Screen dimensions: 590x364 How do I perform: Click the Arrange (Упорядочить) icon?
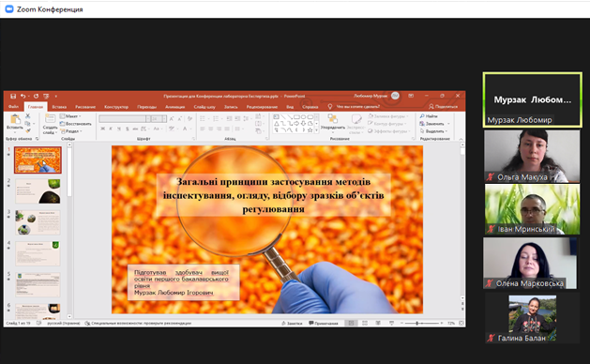click(332, 119)
